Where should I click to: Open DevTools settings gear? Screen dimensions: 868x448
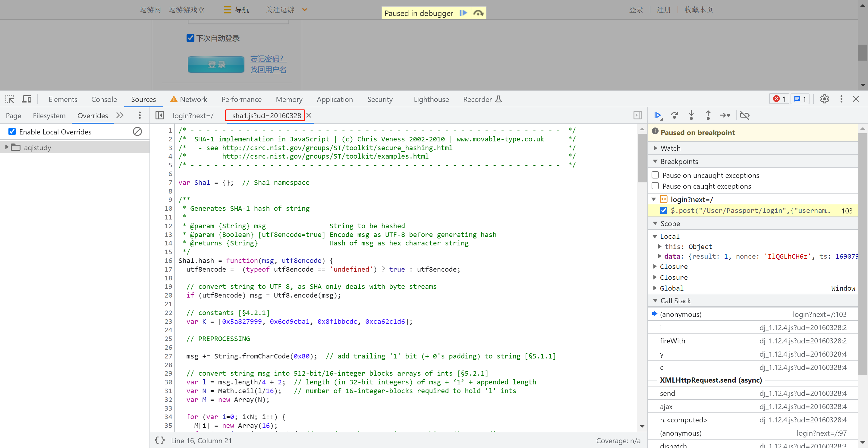[824, 99]
